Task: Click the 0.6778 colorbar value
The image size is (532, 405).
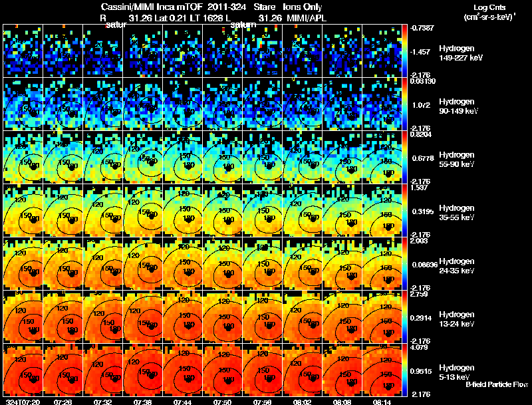Action: click(423, 158)
